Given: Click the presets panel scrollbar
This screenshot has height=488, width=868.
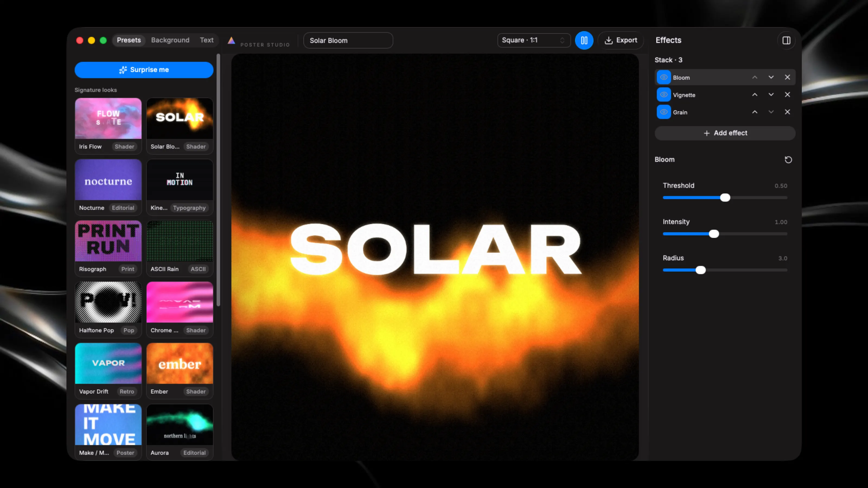Looking at the screenshot, I should coord(218,180).
